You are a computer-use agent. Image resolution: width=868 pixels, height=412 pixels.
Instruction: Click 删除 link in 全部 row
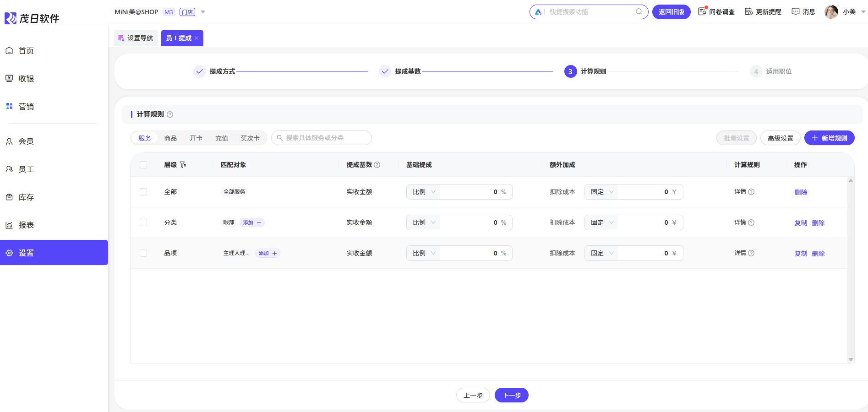(801, 192)
